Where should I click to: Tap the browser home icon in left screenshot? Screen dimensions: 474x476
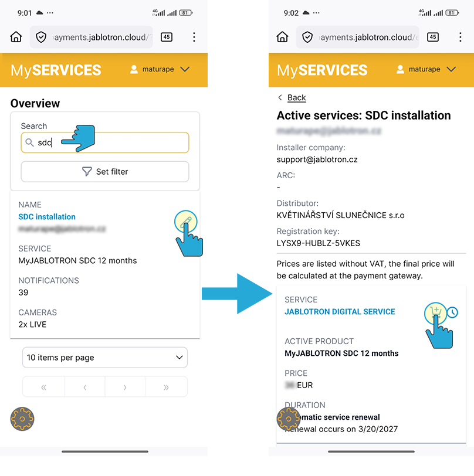click(x=16, y=37)
